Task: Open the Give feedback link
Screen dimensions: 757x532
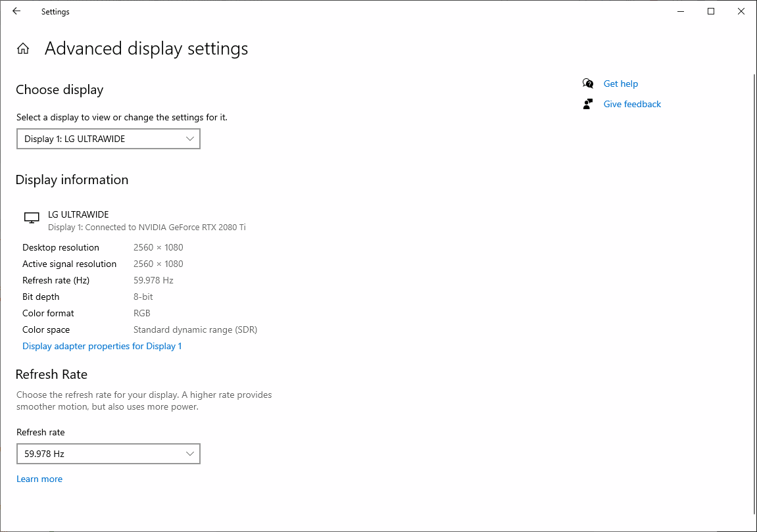Action: pyautogui.click(x=632, y=104)
